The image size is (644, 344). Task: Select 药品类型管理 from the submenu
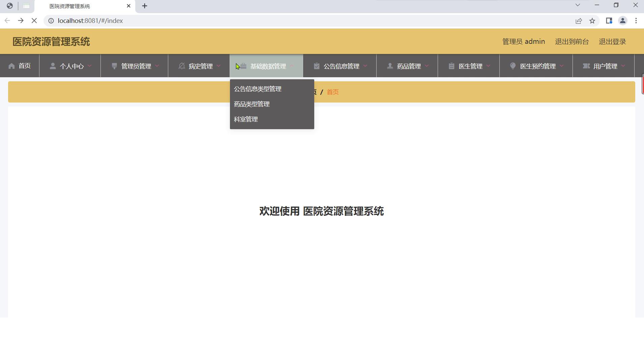[x=252, y=104]
